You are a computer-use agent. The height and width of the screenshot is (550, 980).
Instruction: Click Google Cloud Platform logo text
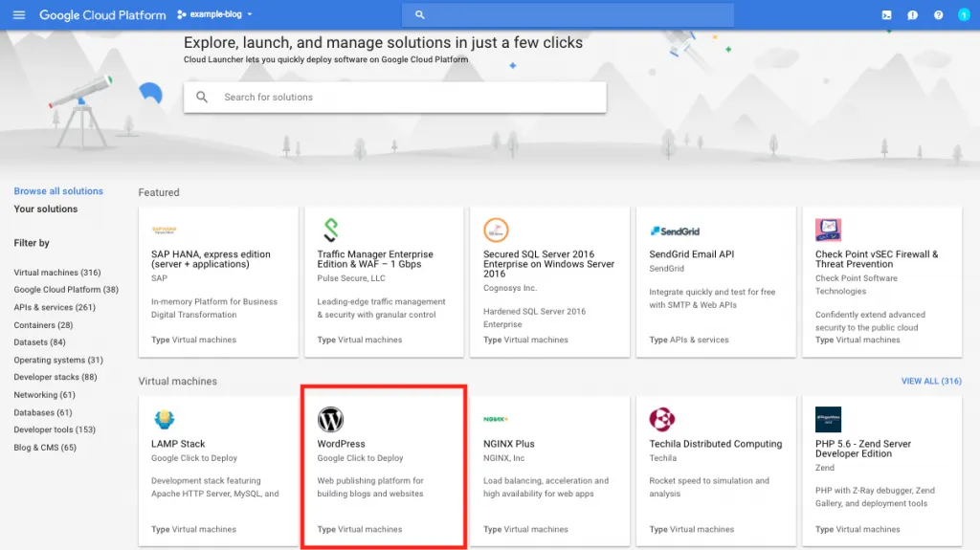click(x=102, y=15)
